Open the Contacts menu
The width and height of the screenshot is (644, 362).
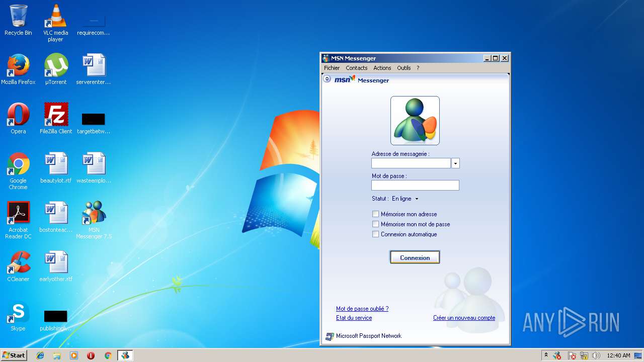click(x=356, y=68)
